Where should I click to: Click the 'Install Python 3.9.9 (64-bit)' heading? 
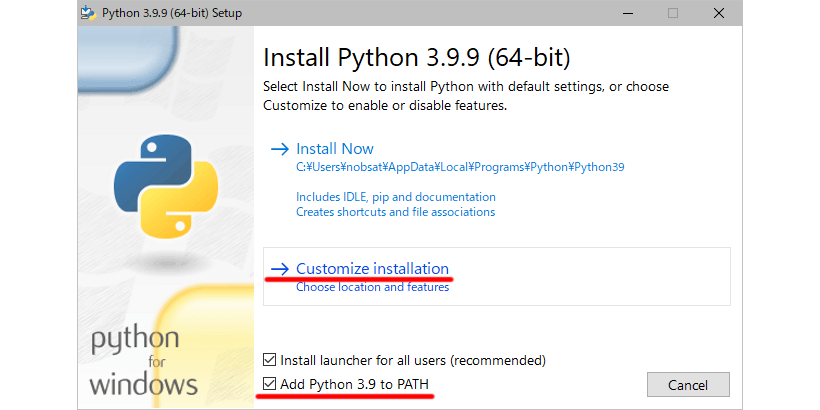click(416, 55)
